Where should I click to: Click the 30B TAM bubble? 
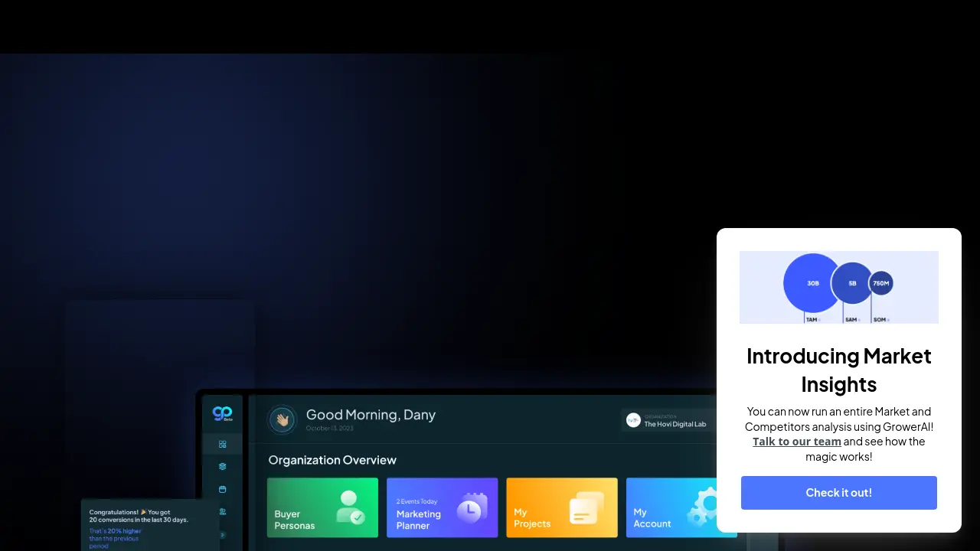[812, 283]
